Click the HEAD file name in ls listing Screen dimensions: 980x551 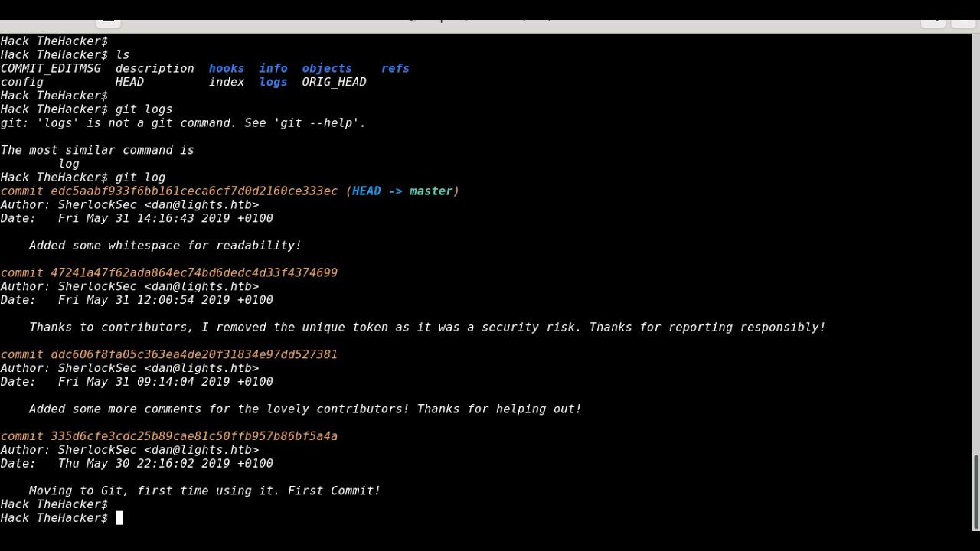(x=129, y=82)
